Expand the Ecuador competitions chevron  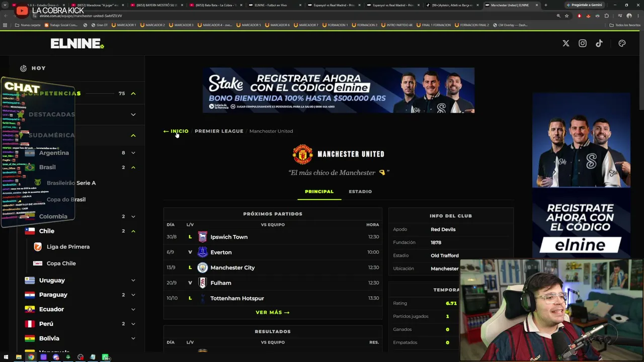coord(133,309)
